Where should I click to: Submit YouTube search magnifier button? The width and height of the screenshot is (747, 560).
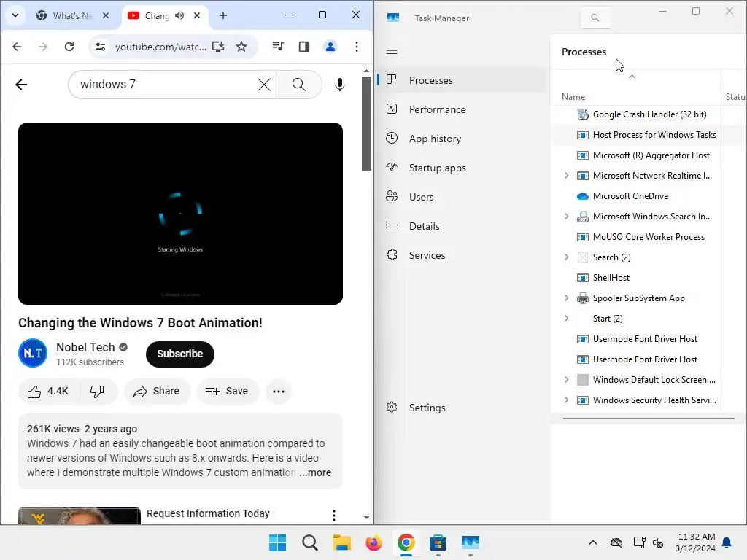click(298, 85)
